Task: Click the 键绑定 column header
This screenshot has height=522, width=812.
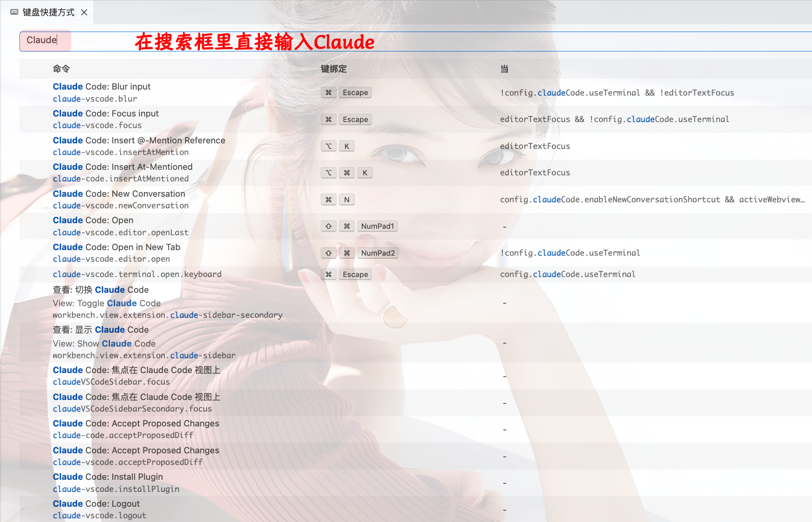Action: (333, 69)
